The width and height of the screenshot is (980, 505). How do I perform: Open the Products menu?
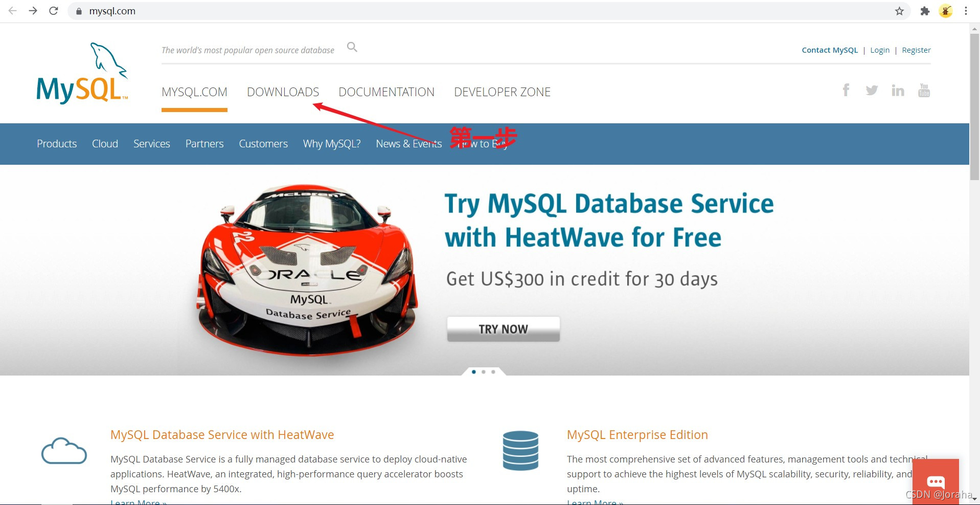pyautogui.click(x=57, y=144)
